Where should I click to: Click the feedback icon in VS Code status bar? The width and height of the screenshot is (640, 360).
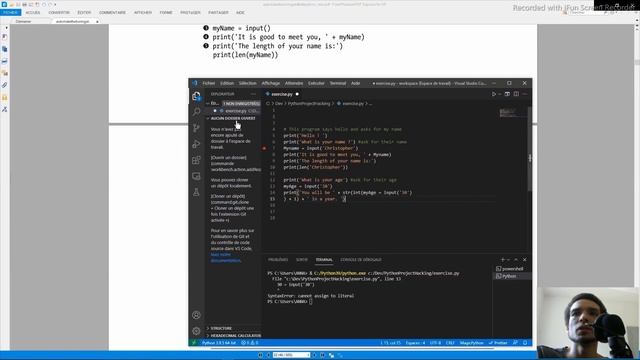(515, 343)
